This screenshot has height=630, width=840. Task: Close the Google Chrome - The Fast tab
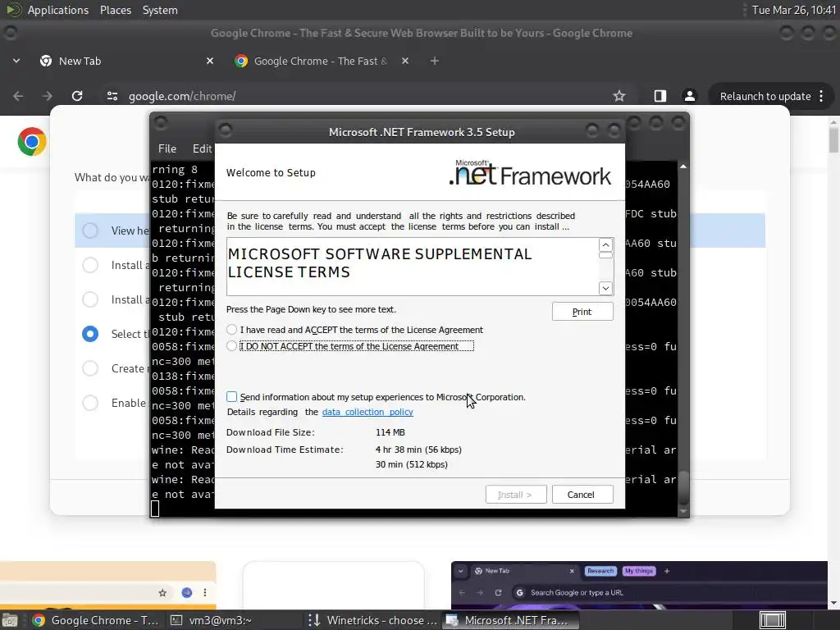tap(405, 61)
